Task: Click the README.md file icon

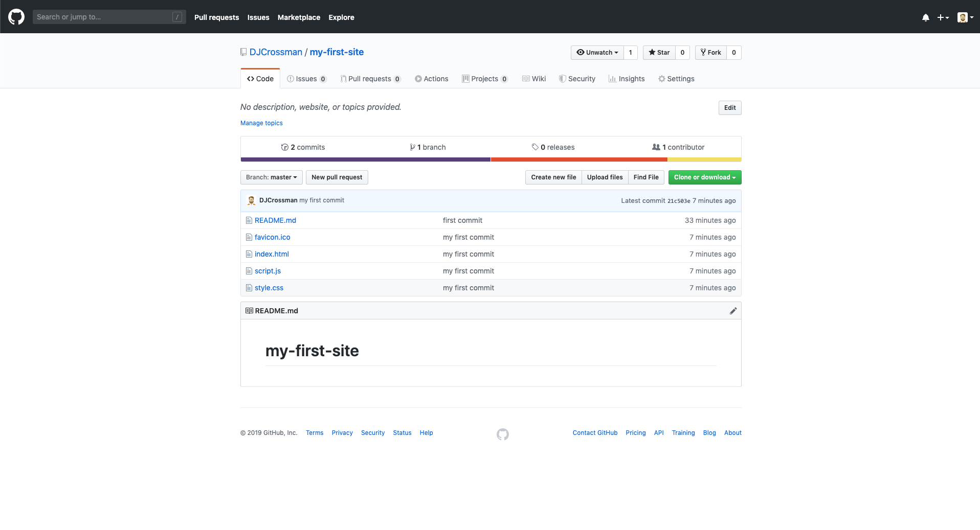Action: (249, 220)
